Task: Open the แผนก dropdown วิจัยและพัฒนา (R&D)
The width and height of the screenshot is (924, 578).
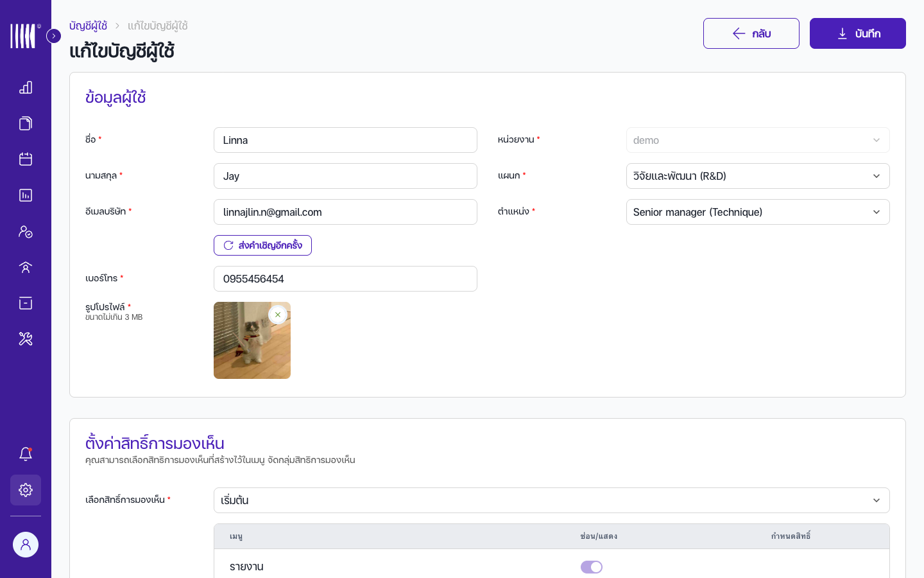Action: tap(758, 176)
